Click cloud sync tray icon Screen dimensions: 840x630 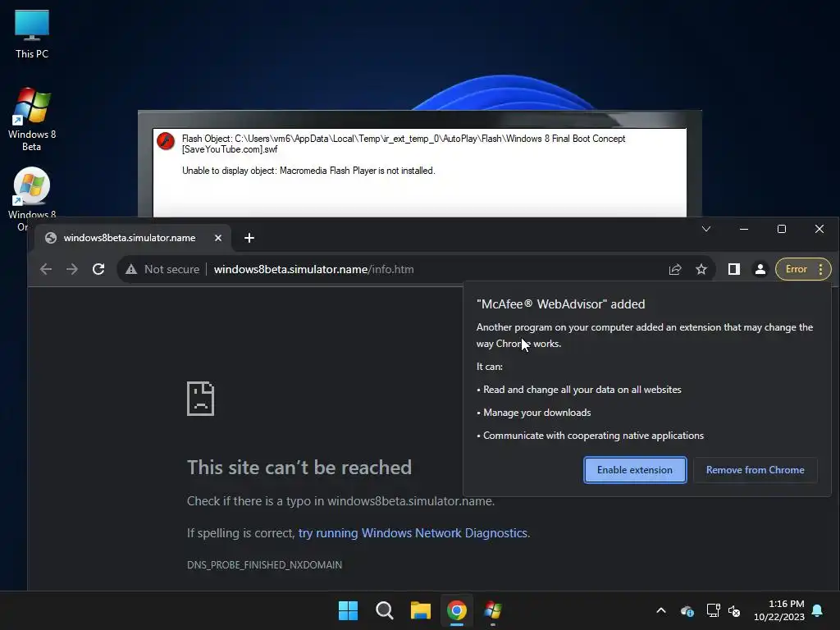point(687,610)
